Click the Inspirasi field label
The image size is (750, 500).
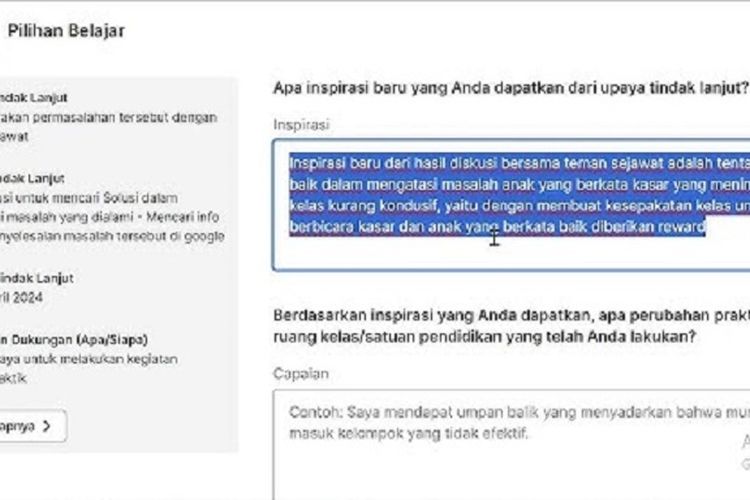(301, 125)
